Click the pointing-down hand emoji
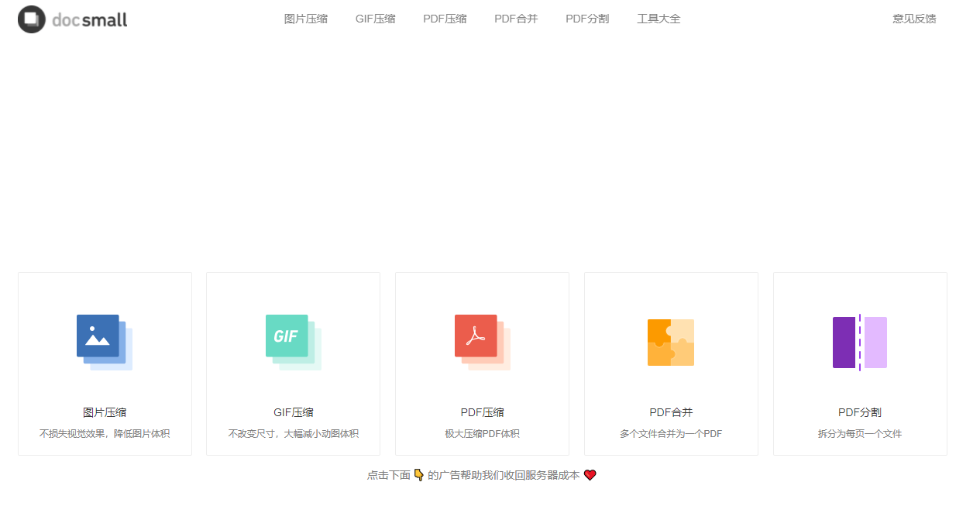The height and width of the screenshot is (520, 980). click(x=419, y=475)
